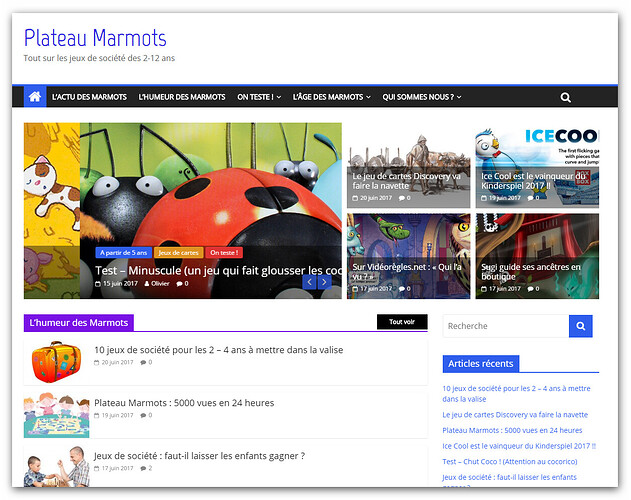631x500 pixels.
Task: Open L'humeur des Marmots menu item
Action: 182,97
